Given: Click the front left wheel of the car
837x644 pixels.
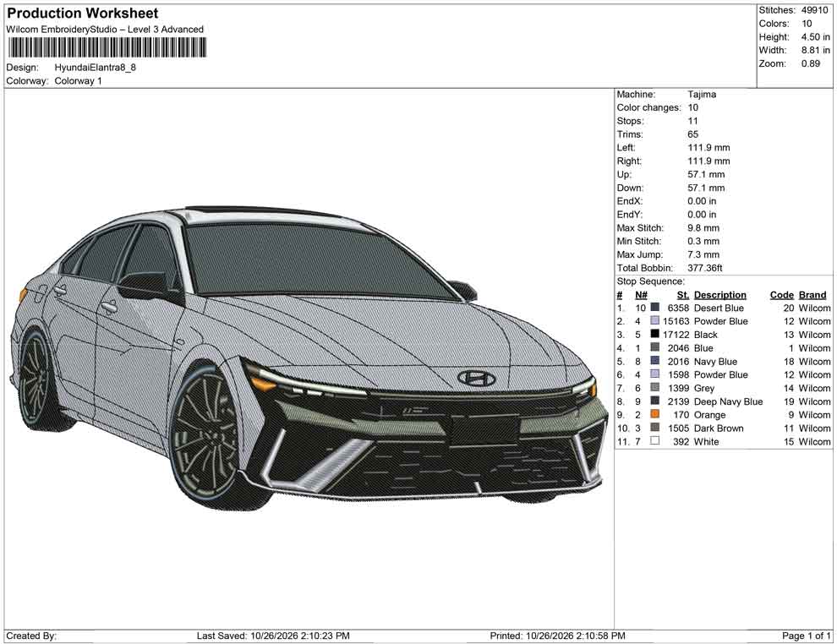Looking at the screenshot, I should 205,435.
